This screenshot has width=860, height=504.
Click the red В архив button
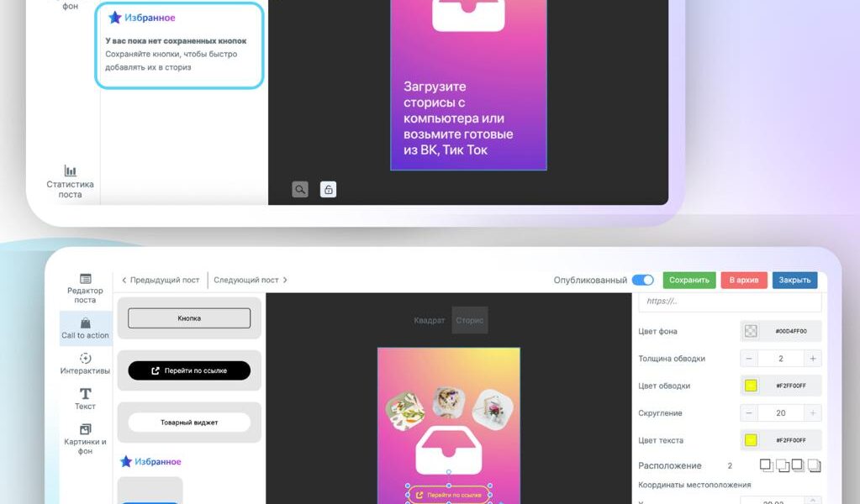click(x=744, y=280)
